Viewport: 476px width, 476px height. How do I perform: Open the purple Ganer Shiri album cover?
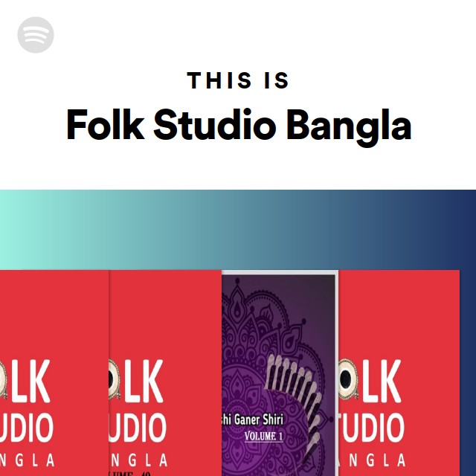[x=280, y=373]
